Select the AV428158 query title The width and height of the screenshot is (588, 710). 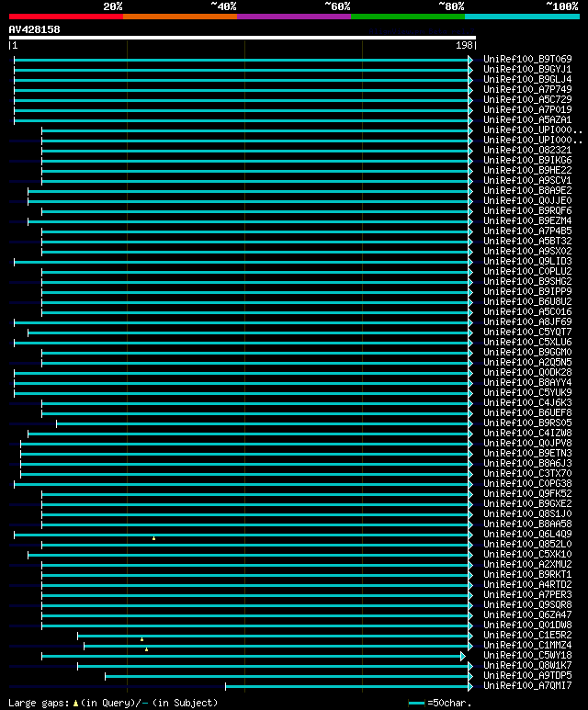coord(34,29)
